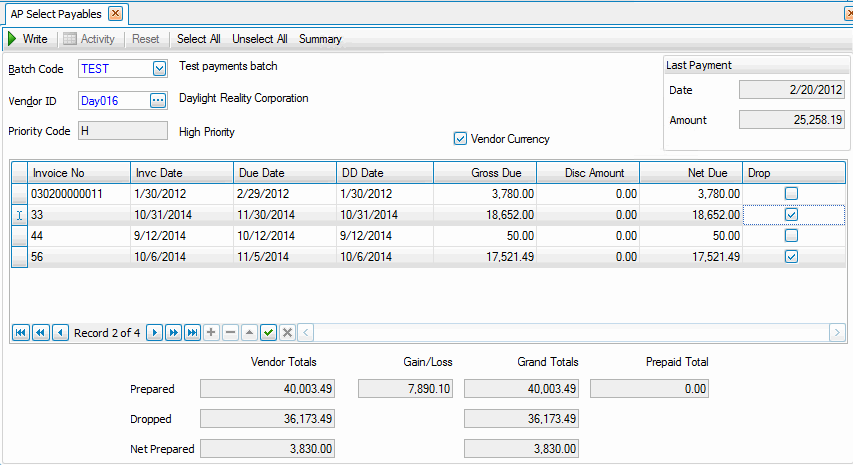
Task: Sort by Due Date column header
Action: click(x=285, y=173)
